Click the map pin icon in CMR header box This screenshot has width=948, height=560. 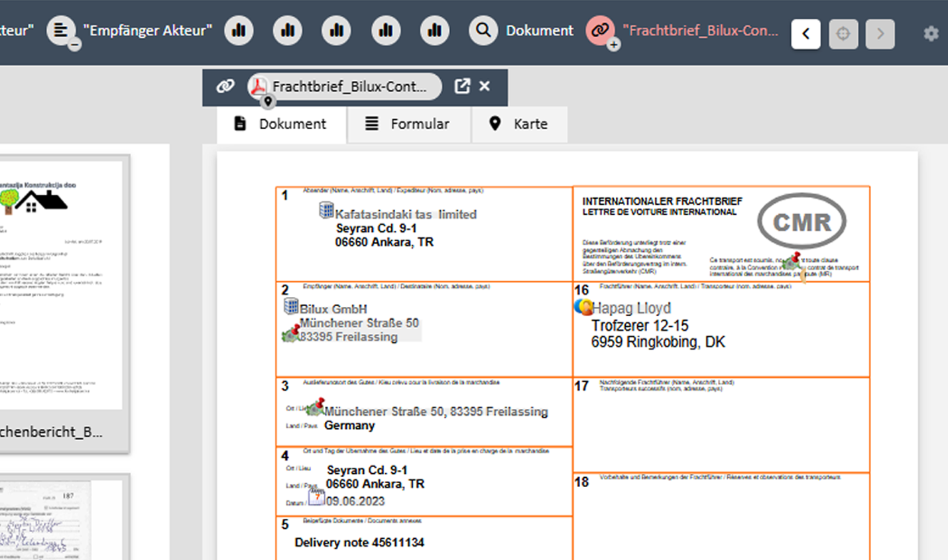(792, 261)
